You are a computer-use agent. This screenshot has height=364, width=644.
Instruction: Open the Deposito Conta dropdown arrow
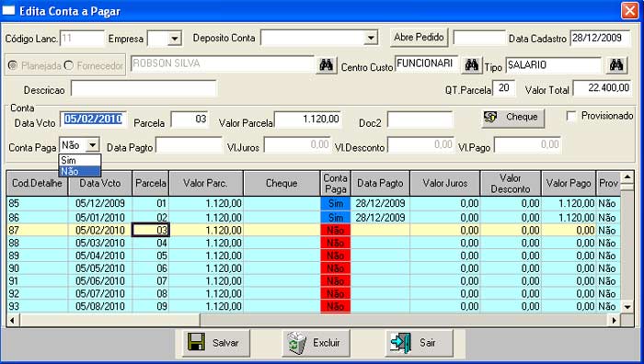point(371,39)
